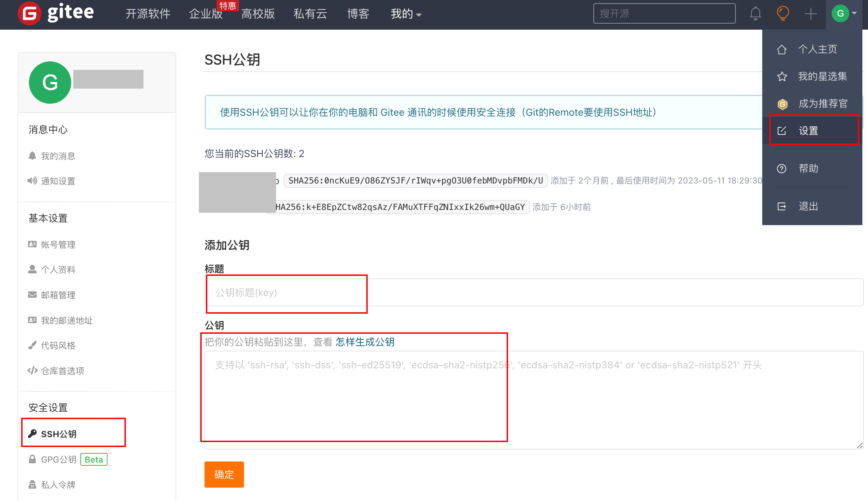Screen dimensions: 868x501
Task: Open GPG公钥 in the sidebar
Action: (x=59, y=459)
